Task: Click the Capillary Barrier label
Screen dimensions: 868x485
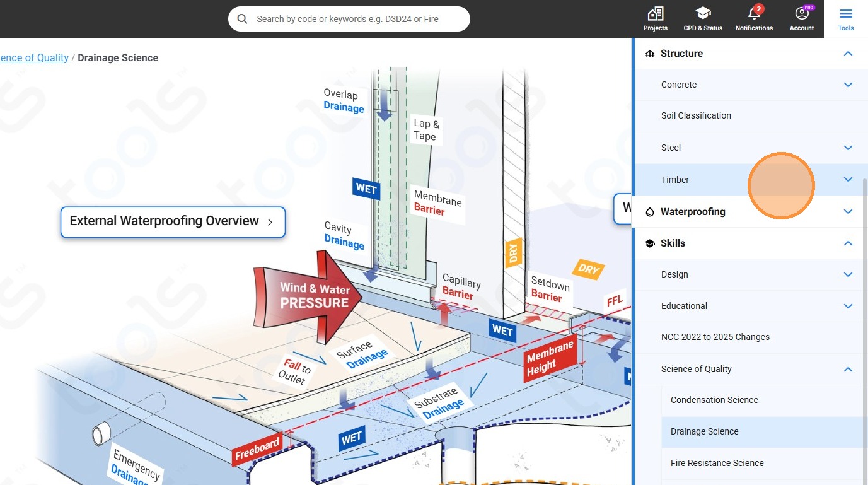Action: [461, 286]
